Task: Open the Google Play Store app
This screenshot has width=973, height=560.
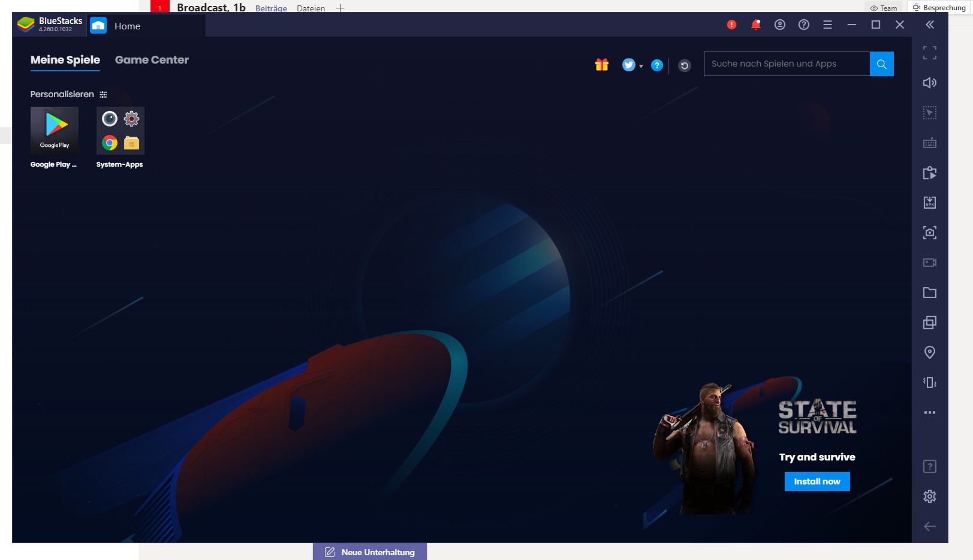Action: [55, 131]
